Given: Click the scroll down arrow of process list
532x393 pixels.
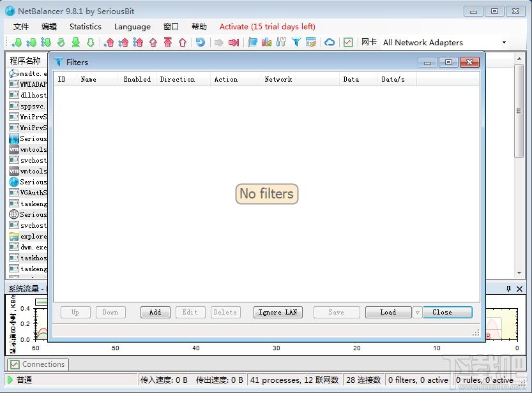Looking at the screenshot, I should point(519,272).
